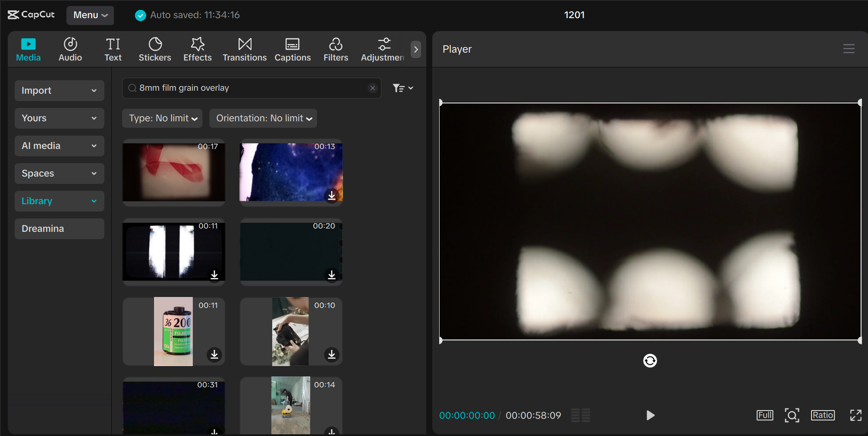
Task: Select the Filters panel
Action: click(x=336, y=49)
